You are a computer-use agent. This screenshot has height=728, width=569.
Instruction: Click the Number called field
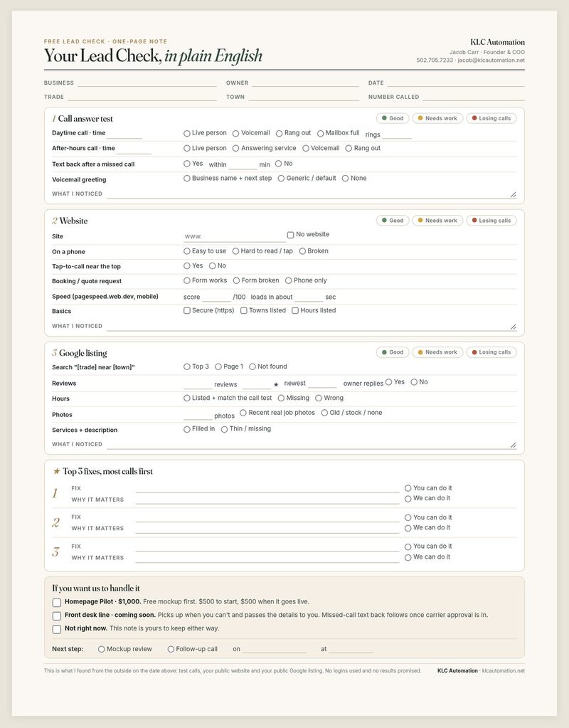click(x=474, y=97)
